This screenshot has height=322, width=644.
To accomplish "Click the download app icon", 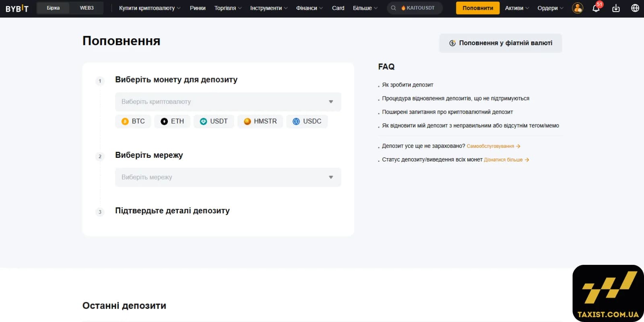I will 616,8.
